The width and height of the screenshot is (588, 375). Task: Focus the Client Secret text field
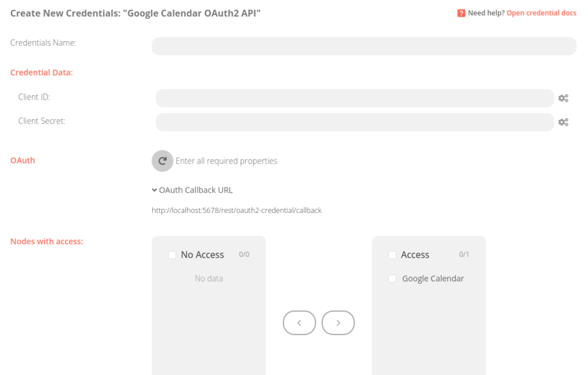(x=354, y=122)
